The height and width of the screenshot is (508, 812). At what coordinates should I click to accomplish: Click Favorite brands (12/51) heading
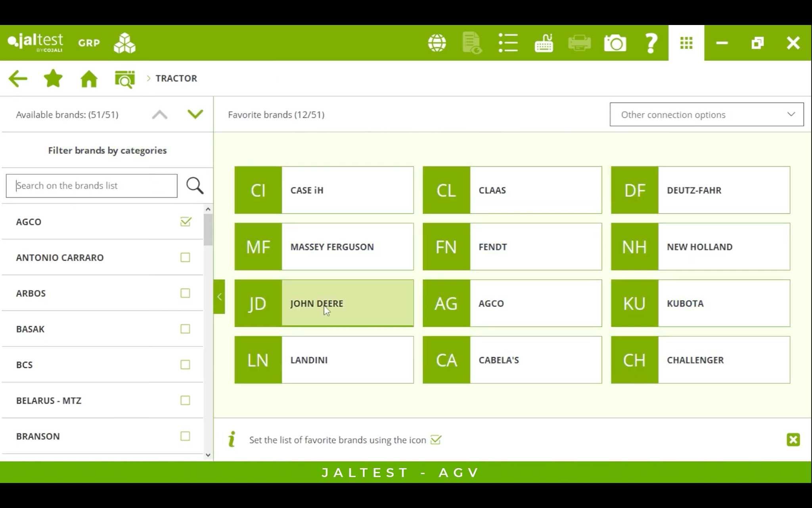click(276, 115)
